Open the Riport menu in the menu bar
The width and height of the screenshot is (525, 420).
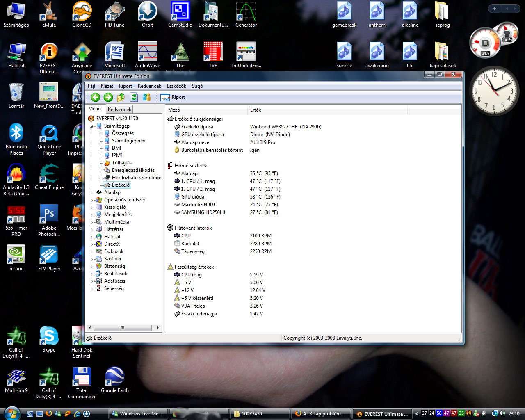[126, 86]
